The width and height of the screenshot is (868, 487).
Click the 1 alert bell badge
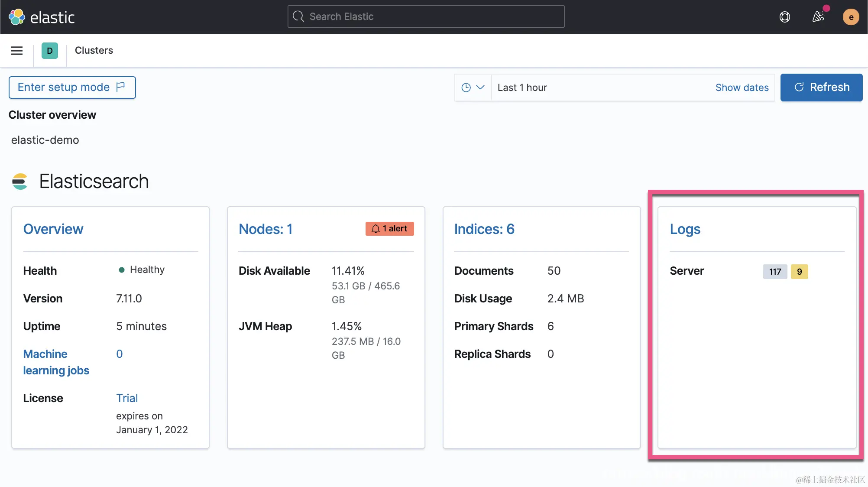pyautogui.click(x=389, y=229)
